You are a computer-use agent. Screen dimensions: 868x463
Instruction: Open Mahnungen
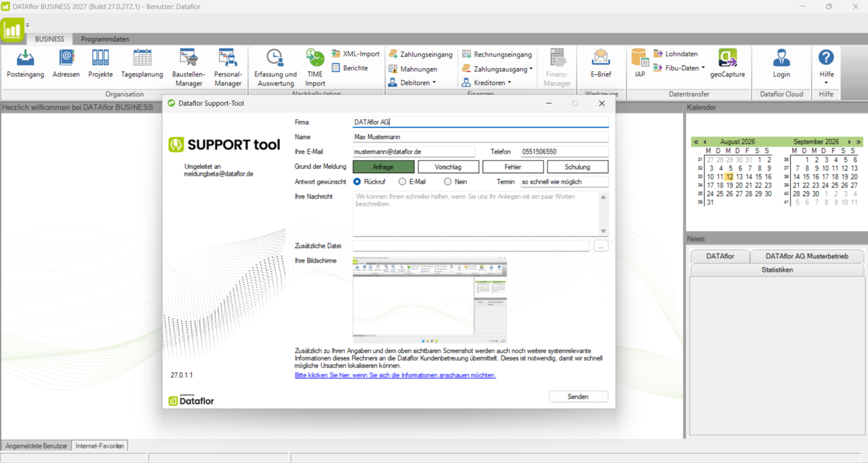[413, 69]
